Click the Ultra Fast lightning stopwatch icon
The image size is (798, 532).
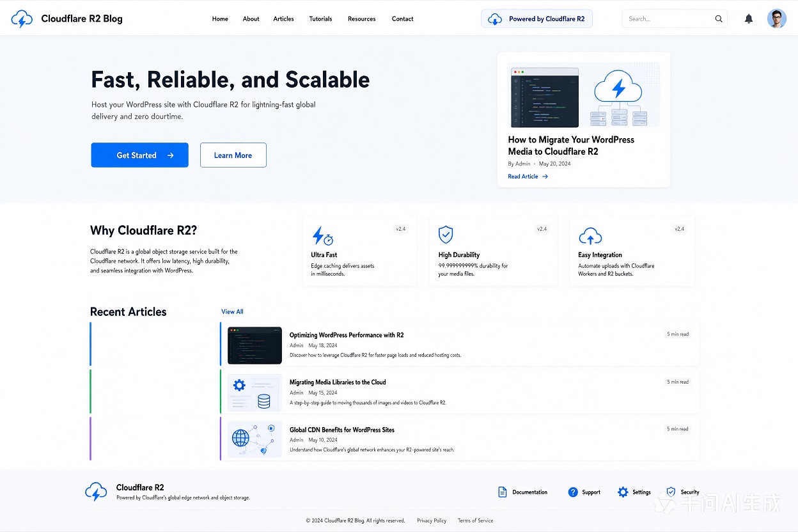click(x=322, y=235)
